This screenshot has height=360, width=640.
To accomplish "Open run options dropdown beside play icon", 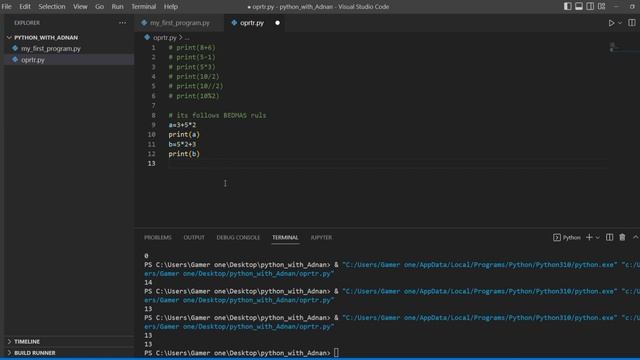I will pyautogui.click(x=620, y=23).
